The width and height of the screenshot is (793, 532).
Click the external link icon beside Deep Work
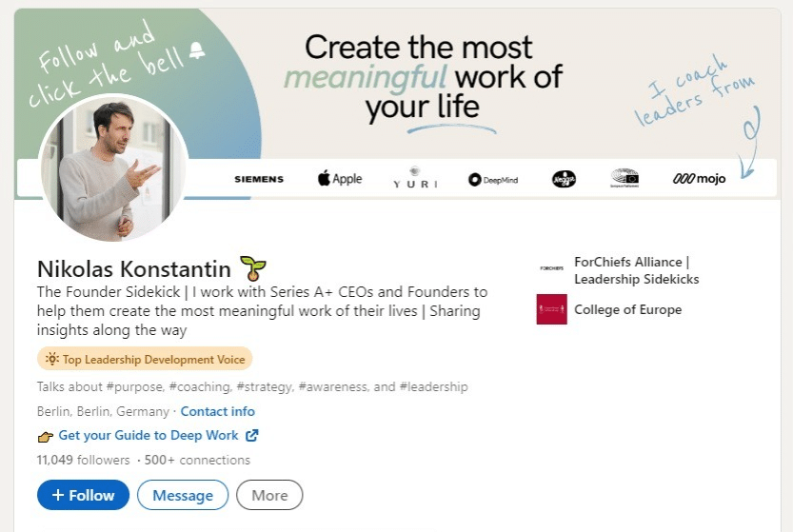(x=252, y=435)
